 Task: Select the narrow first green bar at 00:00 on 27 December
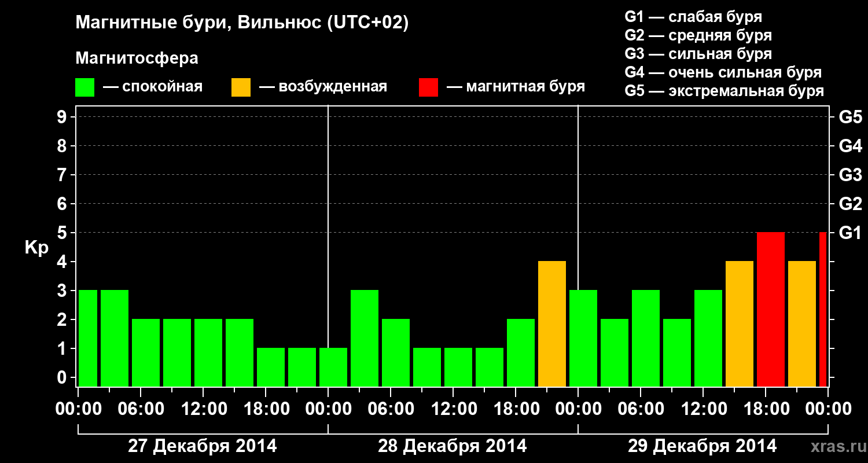pos(88,339)
